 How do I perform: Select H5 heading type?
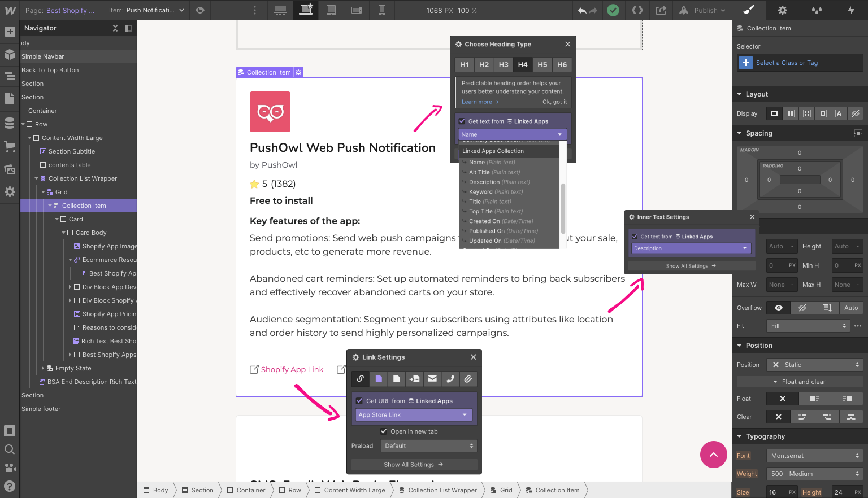pos(542,64)
